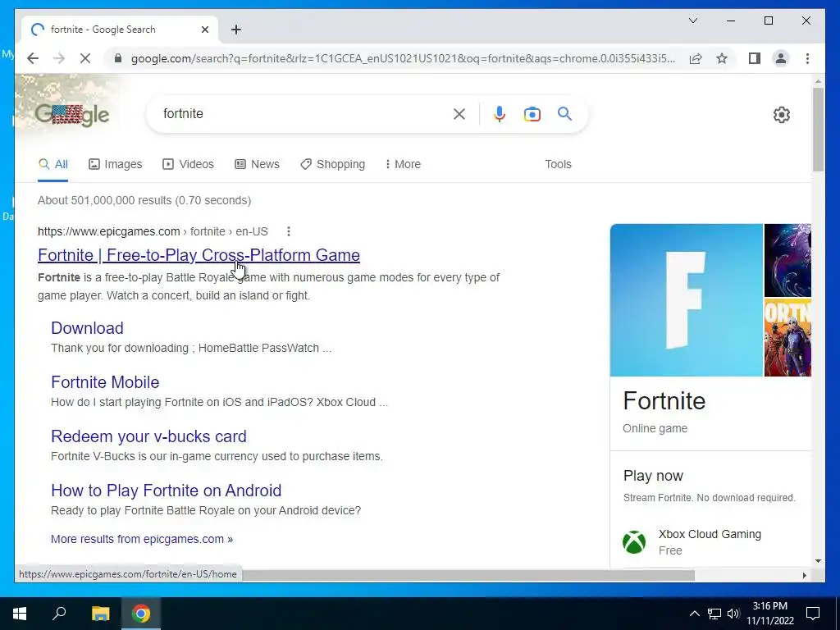840x630 pixels.
Task: Open options for epicgames result
Action: pyautogui.click(x=289, y=231)
